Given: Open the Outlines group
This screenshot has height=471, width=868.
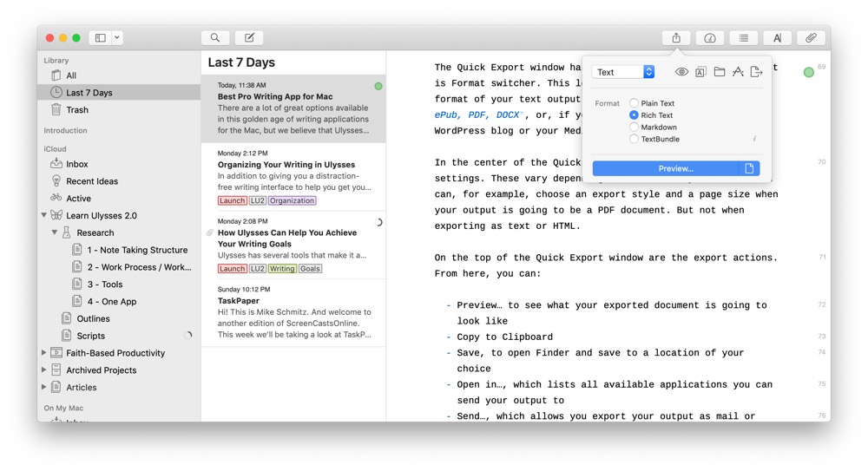Looking at the screenshot, I should (x=118, y=318).
